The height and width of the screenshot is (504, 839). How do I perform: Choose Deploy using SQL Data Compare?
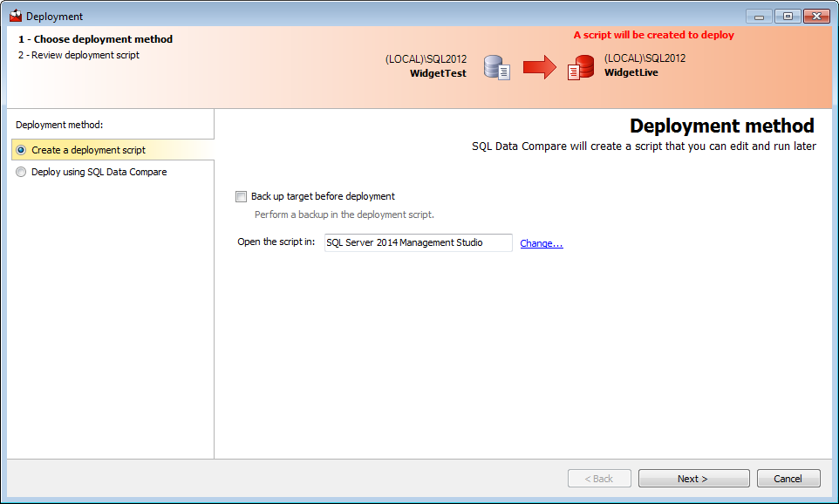[21, 172]
